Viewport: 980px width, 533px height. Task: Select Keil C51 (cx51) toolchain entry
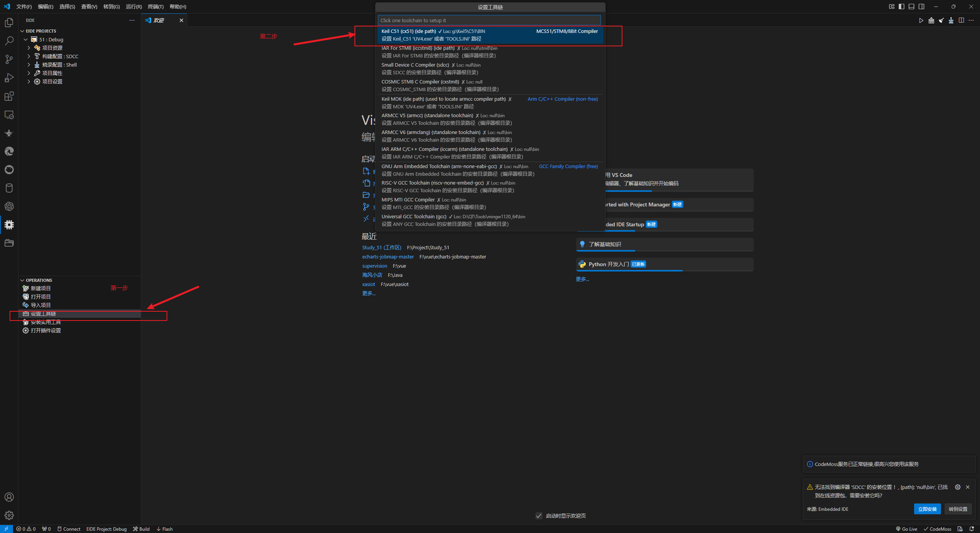[x=490, y=35]
